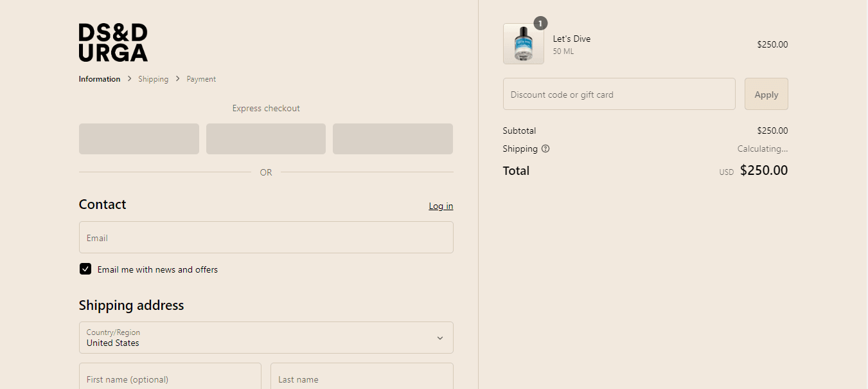
Task: Click the quantity badge on product image
Action: pyautogui.click(x=540, y=24)
